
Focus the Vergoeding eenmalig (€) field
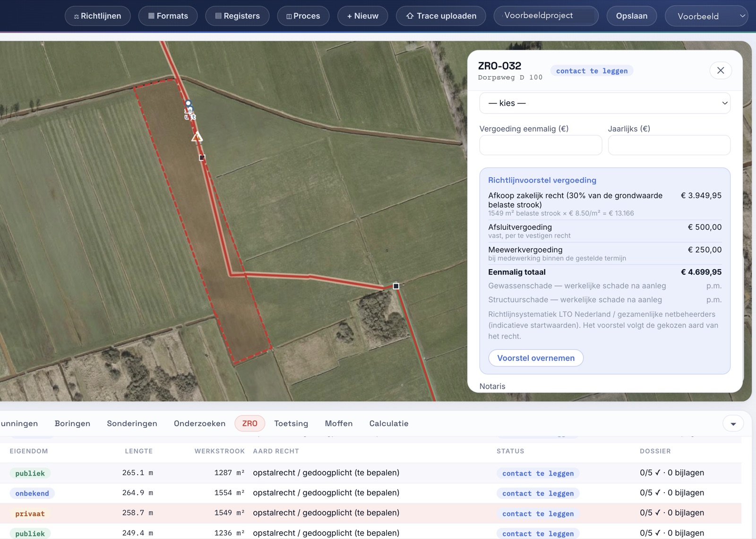tap(541, 145)
